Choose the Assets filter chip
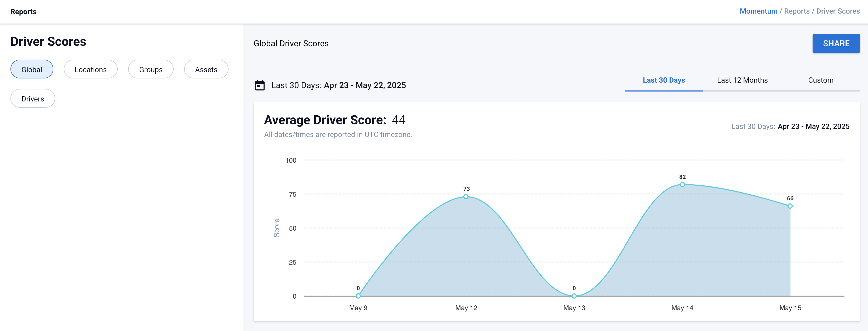This screenshot has width=868, height=331. 206,70
